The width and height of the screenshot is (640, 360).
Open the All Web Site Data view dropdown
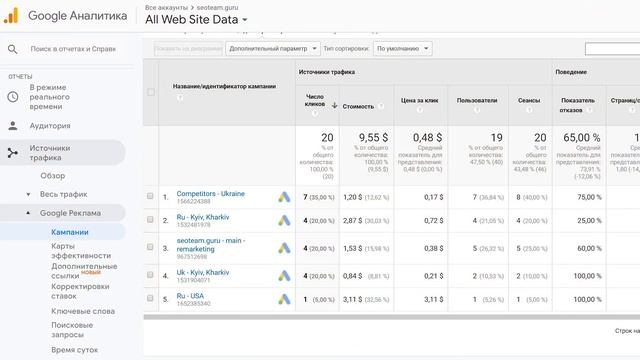pyautogui.click(x=196, y=20)
